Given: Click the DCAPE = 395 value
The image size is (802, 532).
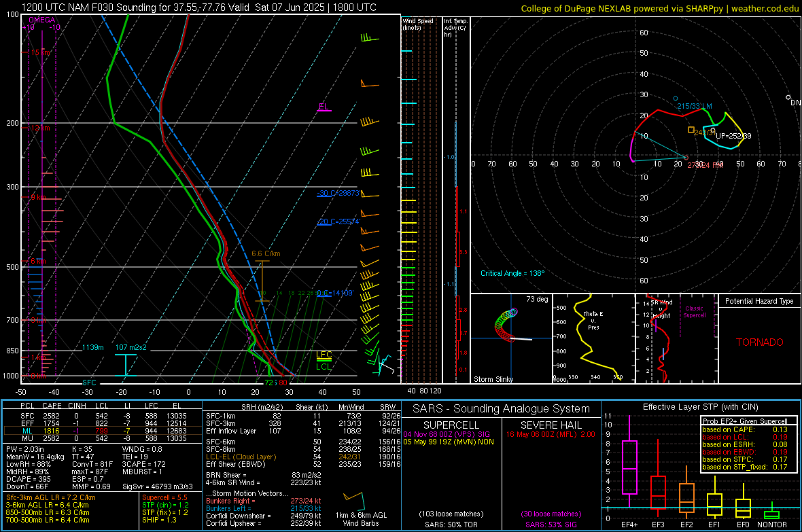Looking at the screenshot, I should pyautogui.click(x=29, y=479).
